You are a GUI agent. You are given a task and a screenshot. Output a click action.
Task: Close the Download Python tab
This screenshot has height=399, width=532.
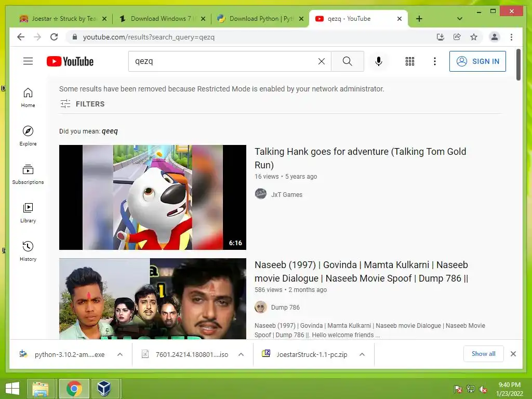pyautogui.click(x=301, y=19)
